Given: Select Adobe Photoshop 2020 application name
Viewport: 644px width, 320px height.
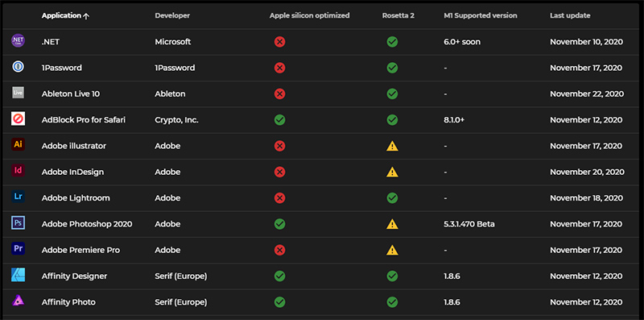Looking at the screenshot, I should tap(87, 224).
